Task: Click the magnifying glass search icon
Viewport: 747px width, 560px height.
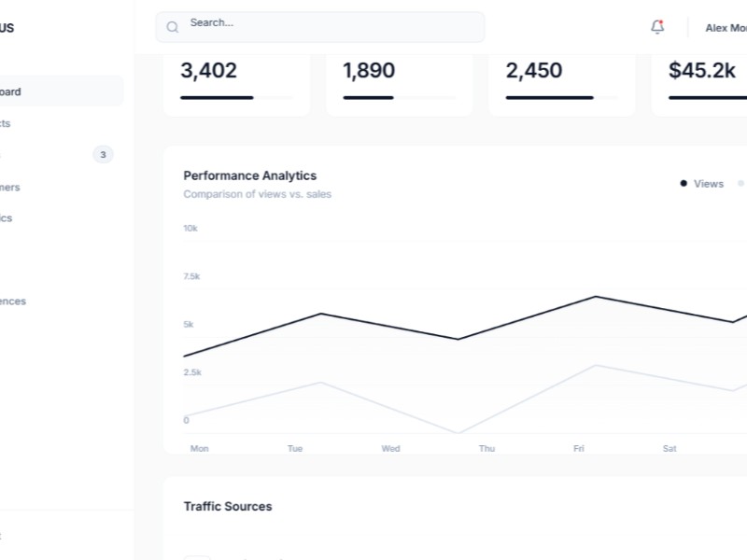Action: pos(172,26)
